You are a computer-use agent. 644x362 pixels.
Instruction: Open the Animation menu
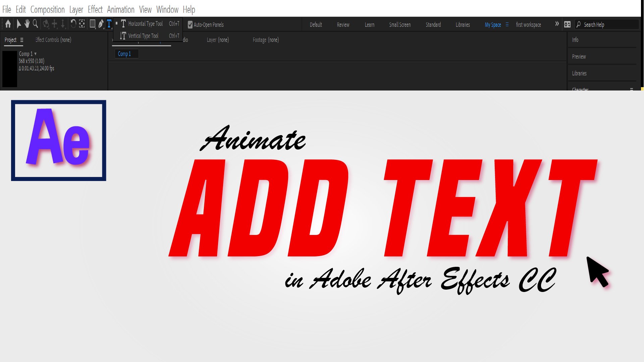(x=121, y=9)
